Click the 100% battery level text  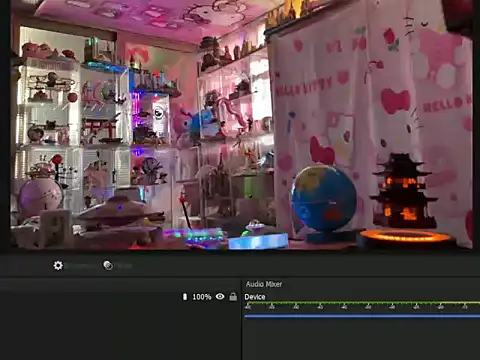click(x=202, y=297)
